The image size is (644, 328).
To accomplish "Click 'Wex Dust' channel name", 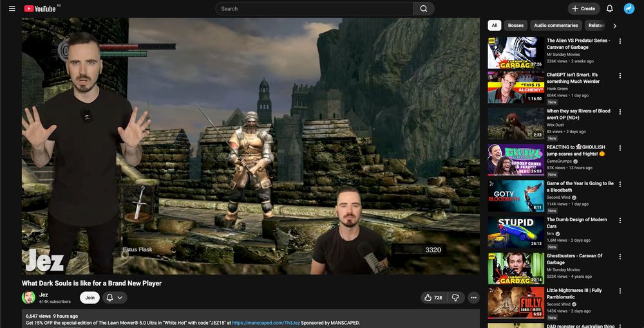I will point(555,125).
